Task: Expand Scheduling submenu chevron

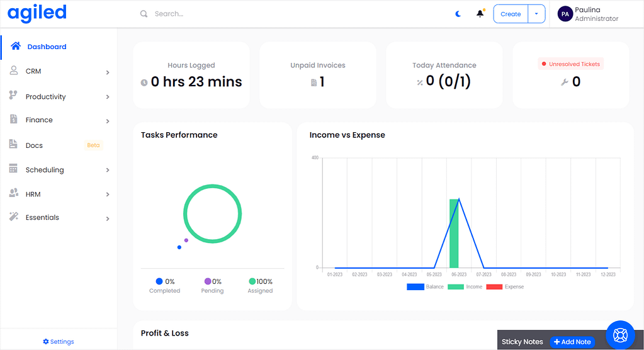Action: click(108, 170)
